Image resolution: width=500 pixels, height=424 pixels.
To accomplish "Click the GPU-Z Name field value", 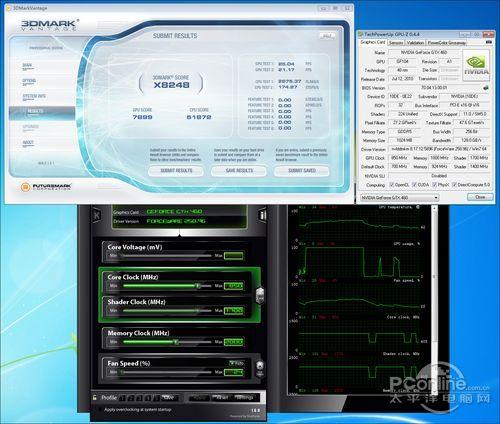I will 424,52.
